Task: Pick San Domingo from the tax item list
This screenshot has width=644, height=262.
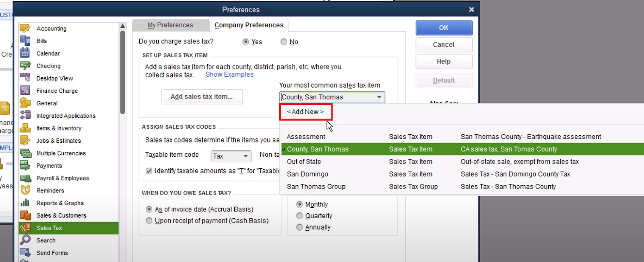Action: (x=308, y=174)
